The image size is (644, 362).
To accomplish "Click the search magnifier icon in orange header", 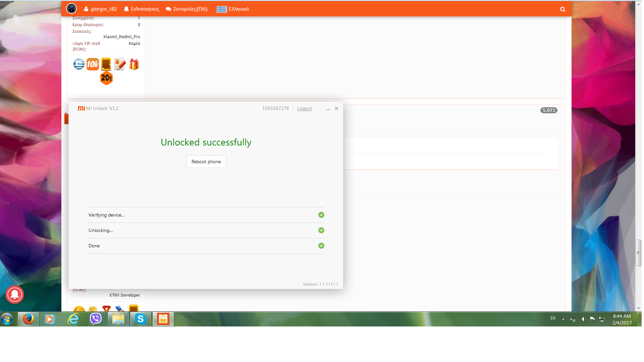I will (x=562, y=9).
